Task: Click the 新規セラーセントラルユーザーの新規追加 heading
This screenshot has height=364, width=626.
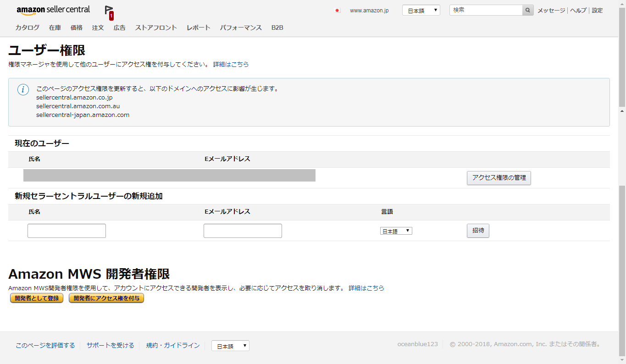Action: click(89, 196)
